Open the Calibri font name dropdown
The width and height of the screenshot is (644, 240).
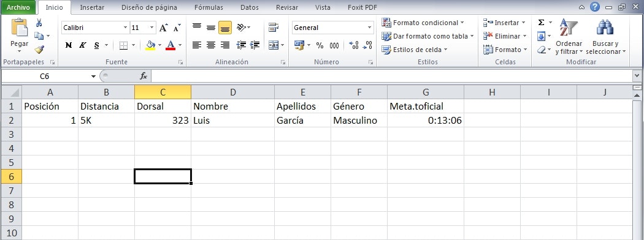pos(126,28)
